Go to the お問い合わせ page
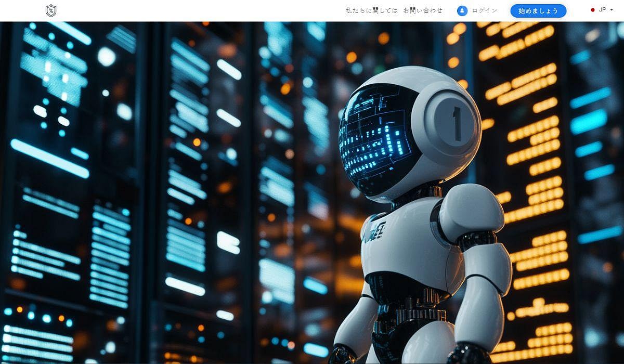 (x=423, y=10)
